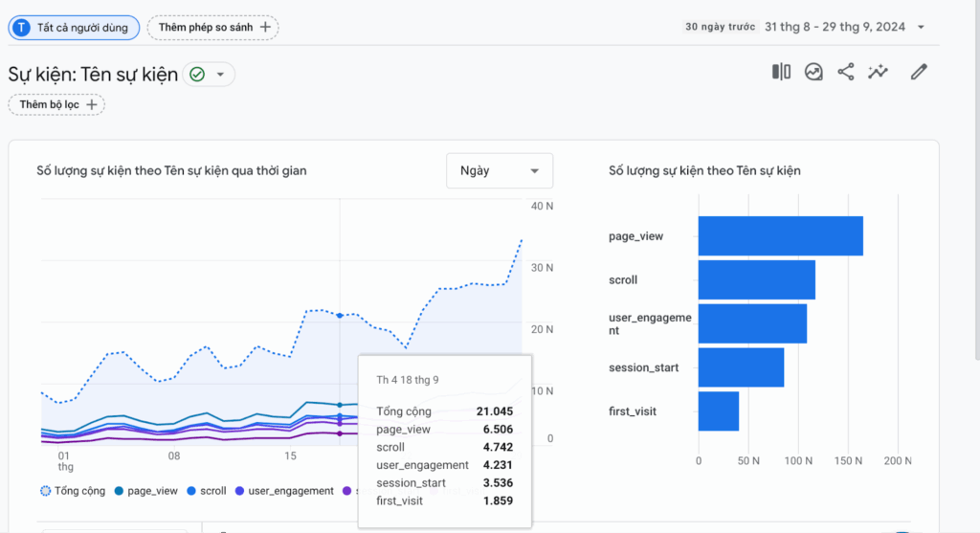Click the 18 thg 9 total data point

click(340, 315)
